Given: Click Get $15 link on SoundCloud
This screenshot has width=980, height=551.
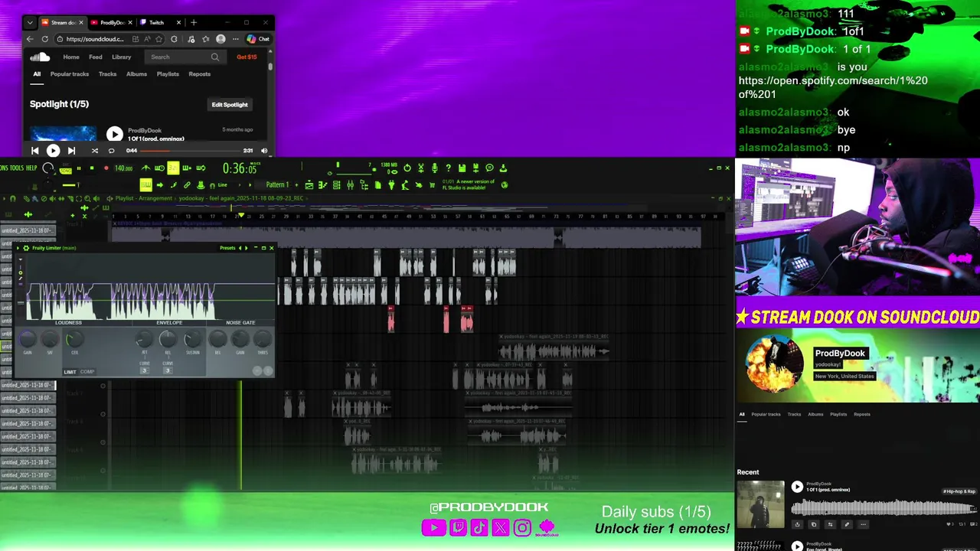Looking at the screenshot, I should point(247,57).
